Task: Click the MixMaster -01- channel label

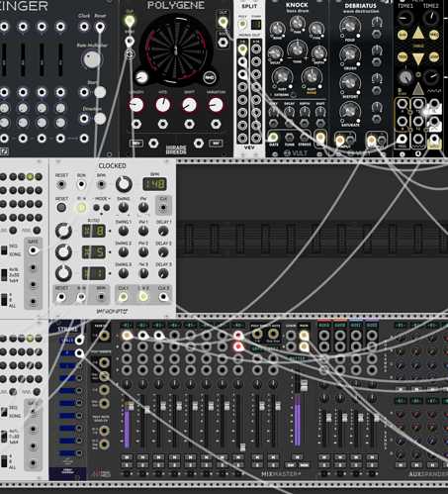Action: tap(127, 326)
